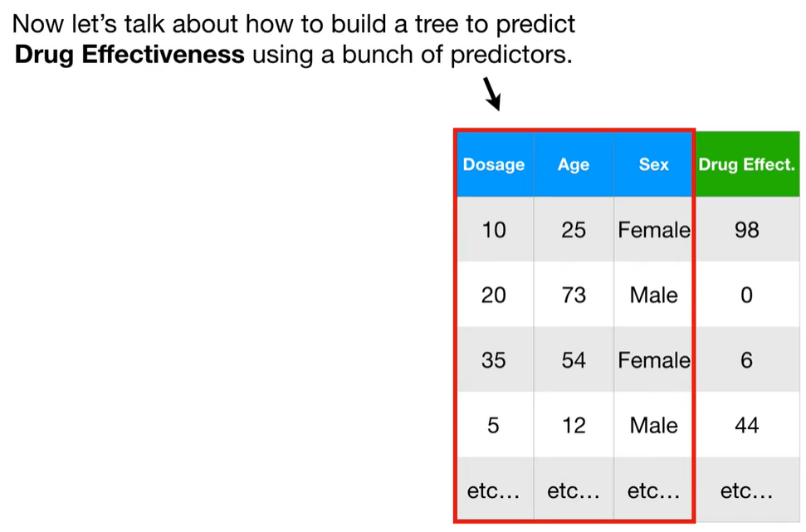Click the Age cell showing 54
Viewport: 806px width, 532px height.
coord(574,360)
